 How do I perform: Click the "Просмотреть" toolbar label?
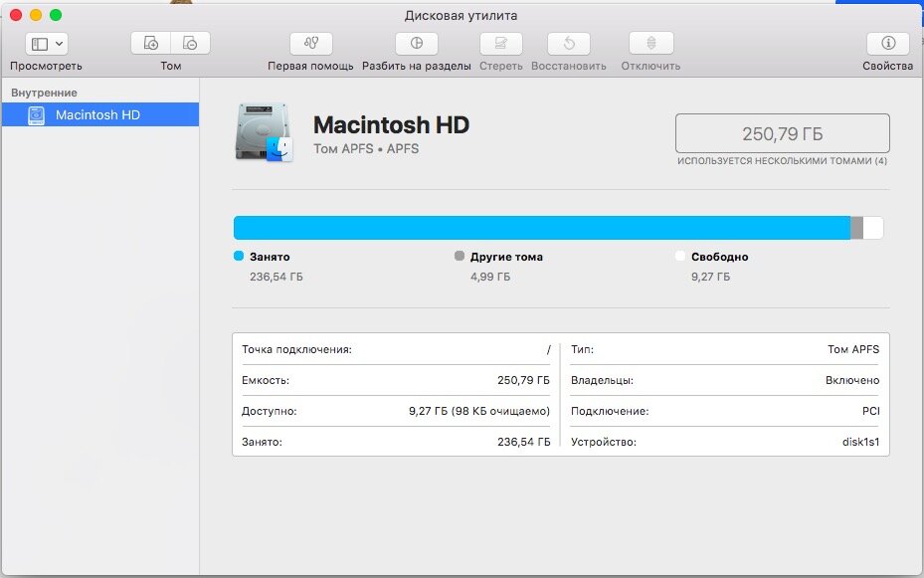[x=46, y=66]
